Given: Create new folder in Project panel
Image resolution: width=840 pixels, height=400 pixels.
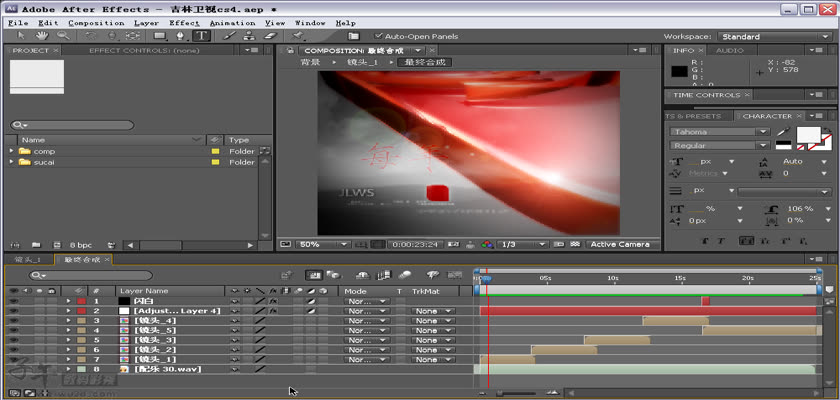Looking at the screenshot, I should coord(36,245).
